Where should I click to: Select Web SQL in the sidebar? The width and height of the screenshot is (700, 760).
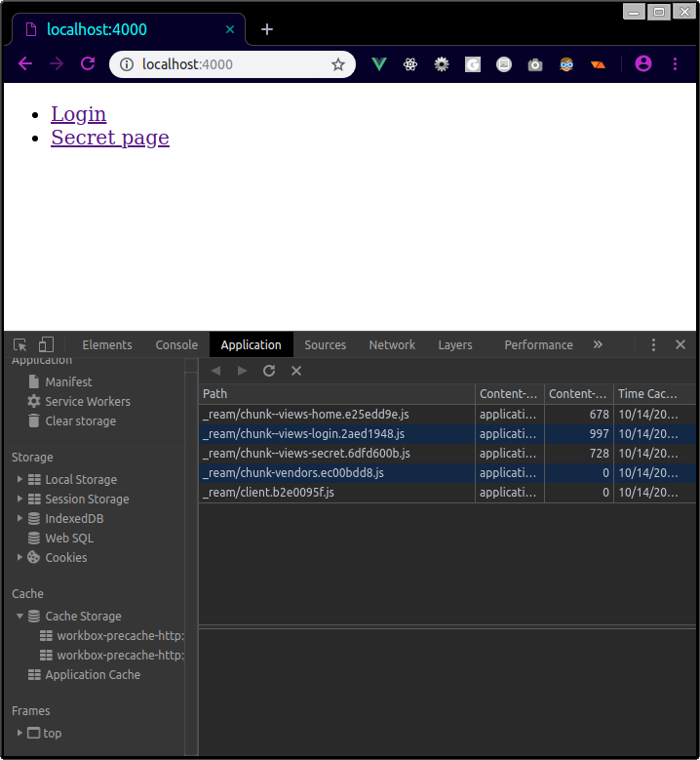click(69, 538)
